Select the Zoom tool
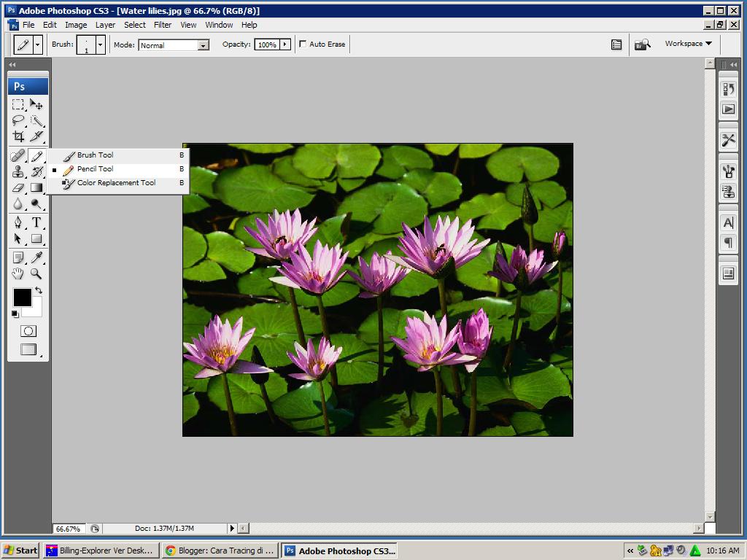Screen dimensions: 747x560 pyautogui.click(x=36, y=274)
